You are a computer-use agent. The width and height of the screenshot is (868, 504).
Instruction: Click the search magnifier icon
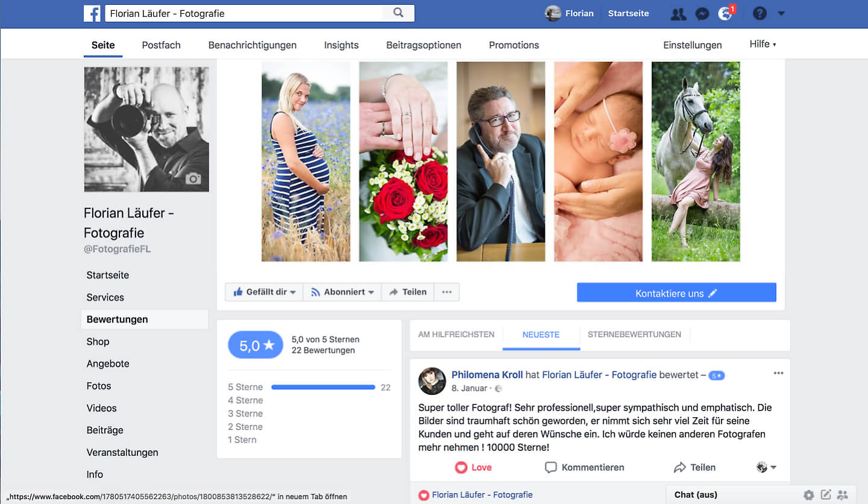398,12
